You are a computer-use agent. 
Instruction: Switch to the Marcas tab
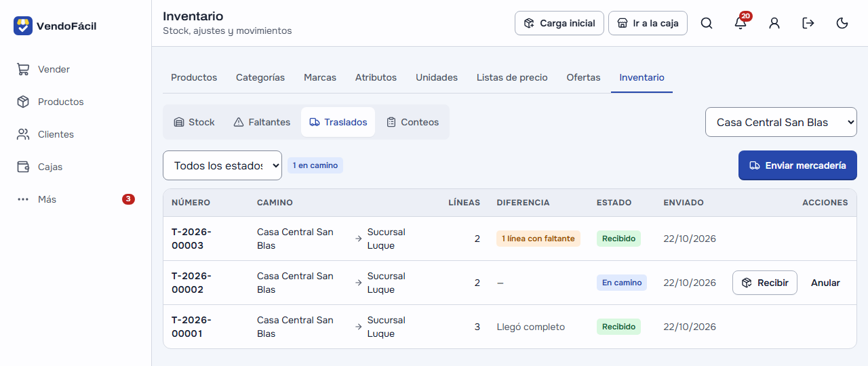click(x=320, y=77)
